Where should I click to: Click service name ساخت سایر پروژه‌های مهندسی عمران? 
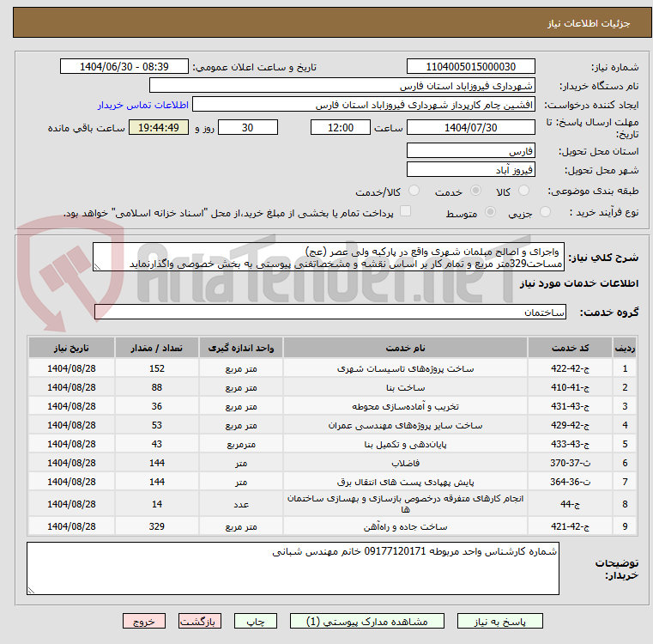pos(405,426)
